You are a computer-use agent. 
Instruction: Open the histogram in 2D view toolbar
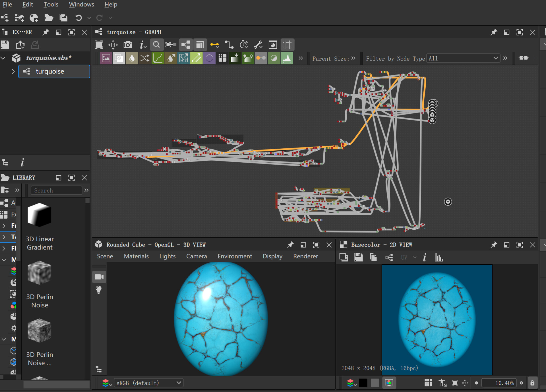pos(439,258)
